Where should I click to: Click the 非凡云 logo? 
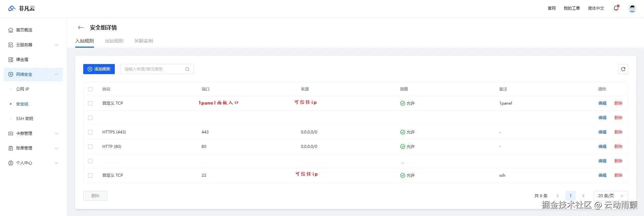point(21,8)
